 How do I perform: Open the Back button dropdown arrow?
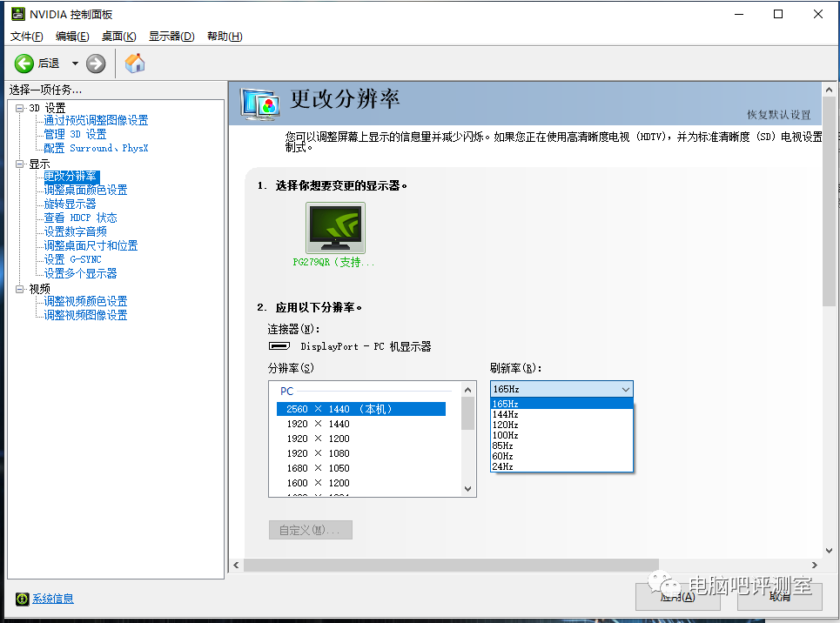(75, 63)
